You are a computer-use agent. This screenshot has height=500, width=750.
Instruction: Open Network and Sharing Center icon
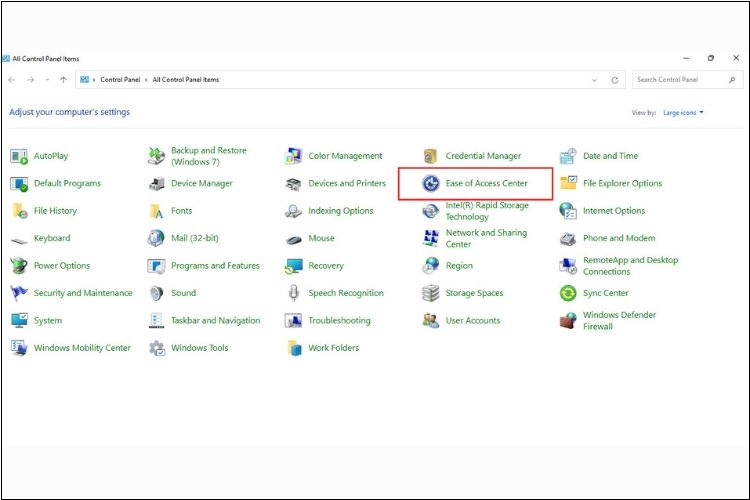click(430, 238)
